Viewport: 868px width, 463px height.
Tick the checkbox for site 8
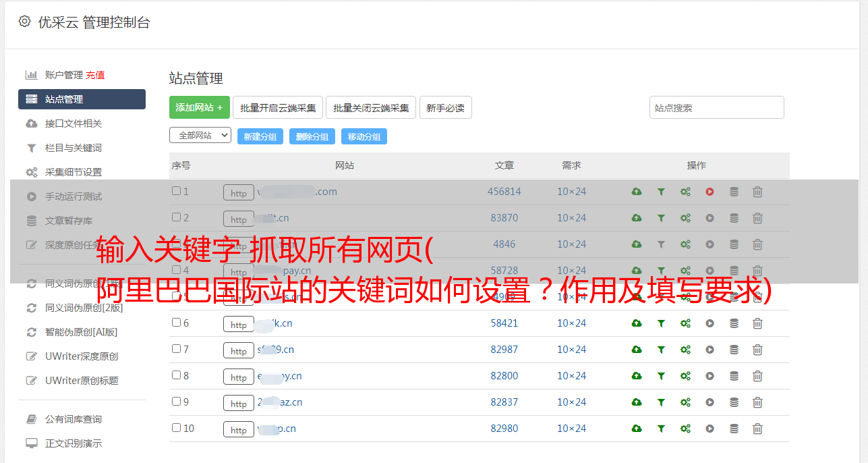176,375
